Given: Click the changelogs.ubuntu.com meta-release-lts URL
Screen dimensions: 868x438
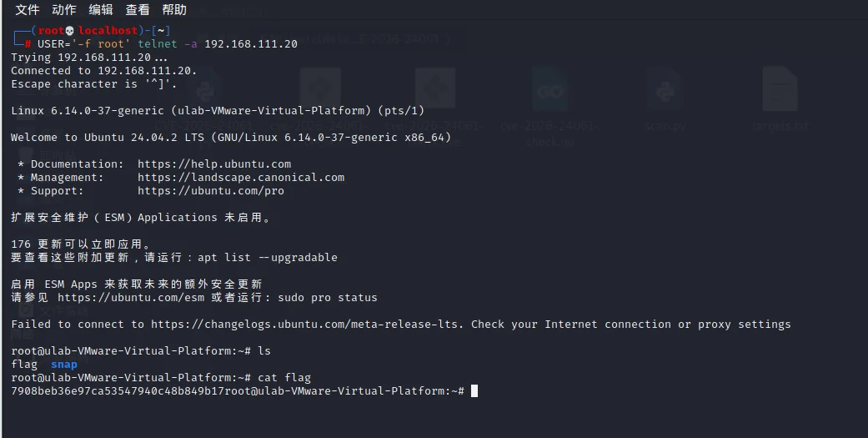Looking at the screenshot, I should click(x=307, y=324).
